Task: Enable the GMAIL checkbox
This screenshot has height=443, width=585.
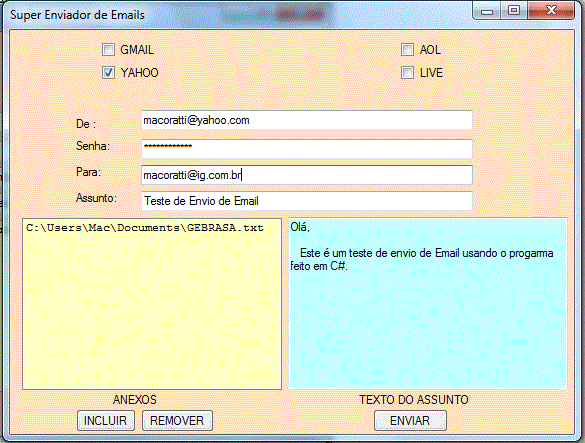Action: coord(108,50)
